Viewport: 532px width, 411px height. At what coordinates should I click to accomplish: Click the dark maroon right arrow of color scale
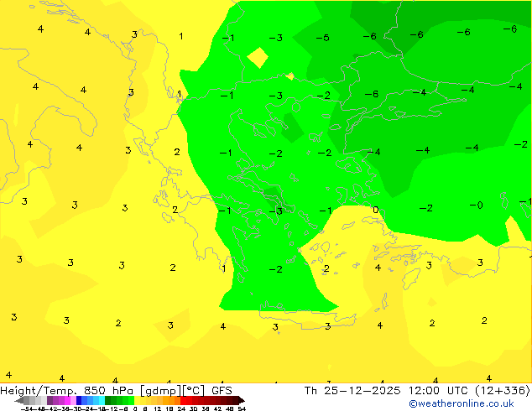click(x=242, y=400)
